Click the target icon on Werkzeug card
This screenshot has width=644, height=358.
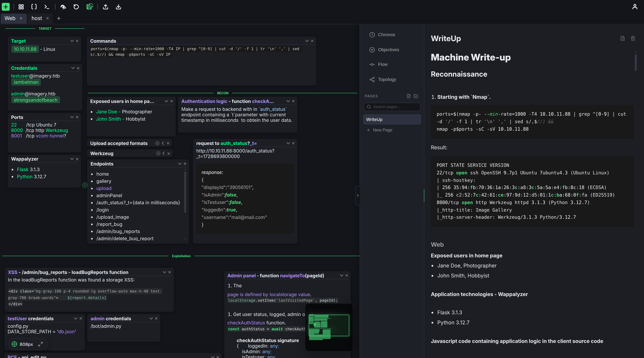(x=158, y=153)
